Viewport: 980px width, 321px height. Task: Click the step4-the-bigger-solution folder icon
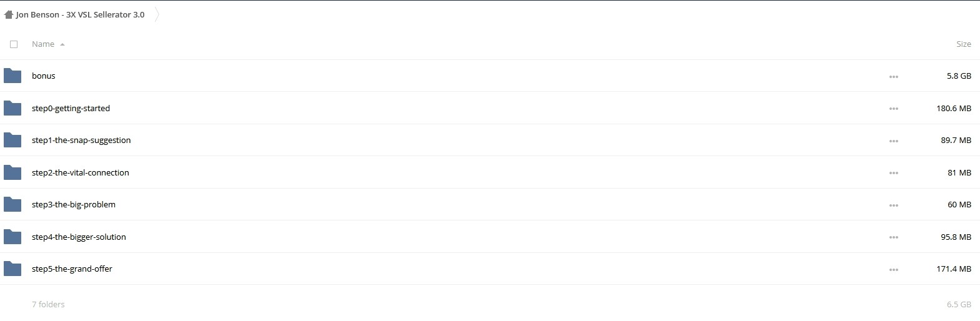point(12,237)
